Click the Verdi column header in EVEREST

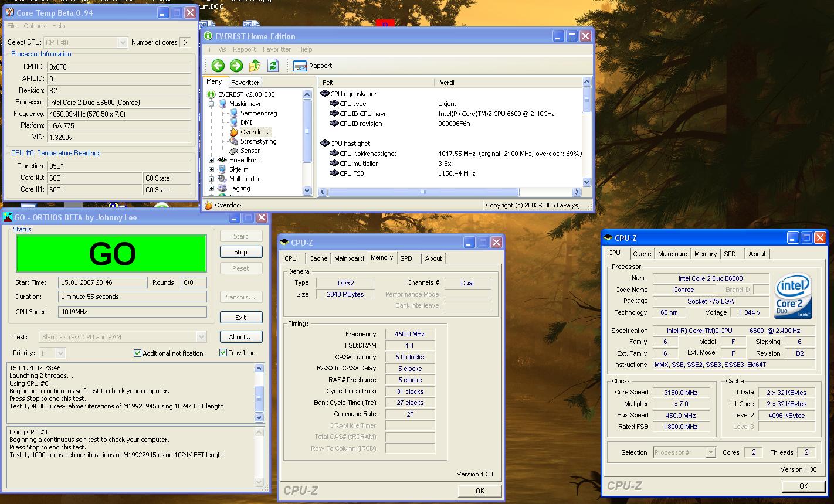pyautogui.click(x=508, y=83)
